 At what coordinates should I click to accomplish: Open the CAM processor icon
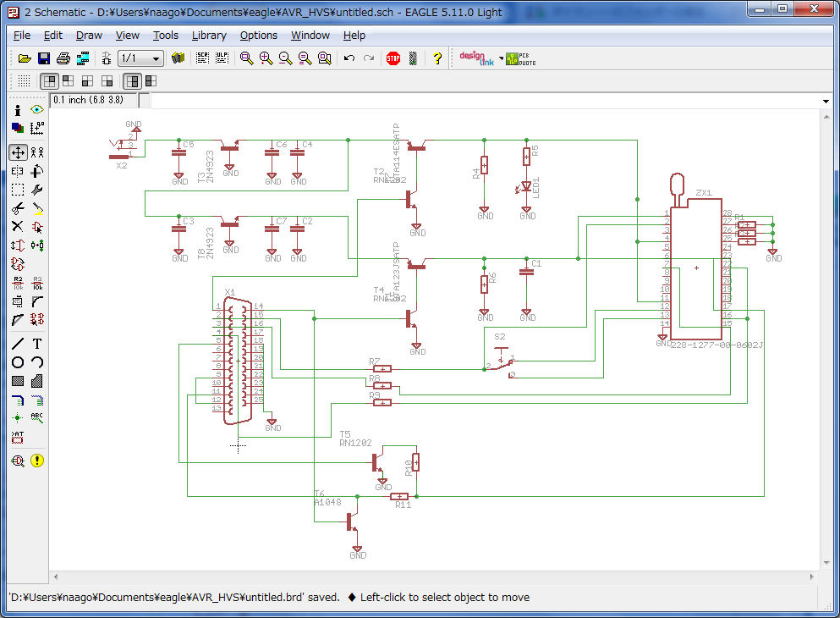click(83, 58)
